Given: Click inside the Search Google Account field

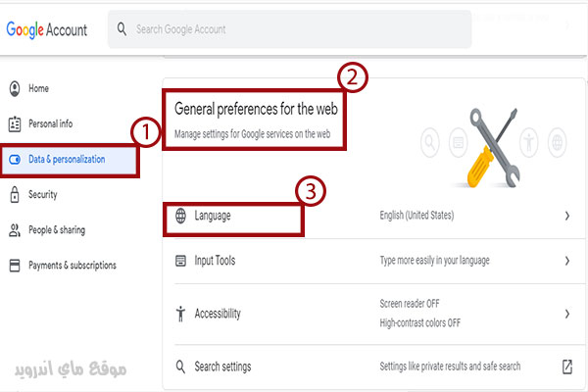Looking at the screenshot, I should click(x=289, y=29).
